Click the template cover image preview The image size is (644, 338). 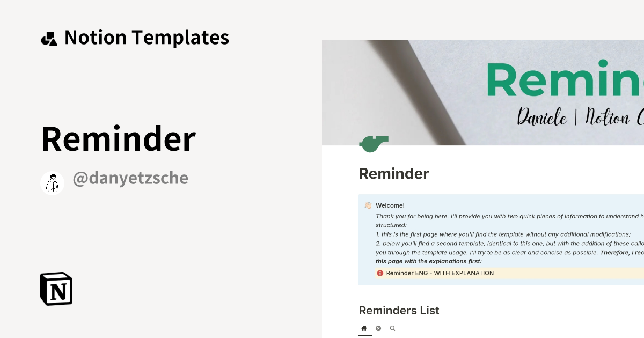point(483,92)
